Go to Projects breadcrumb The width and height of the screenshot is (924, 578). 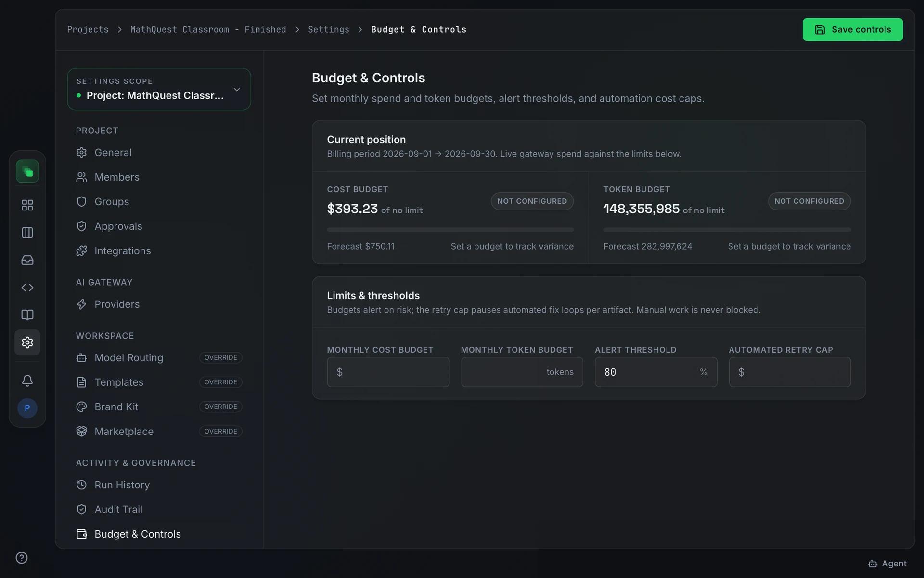(x=88, y=29)
